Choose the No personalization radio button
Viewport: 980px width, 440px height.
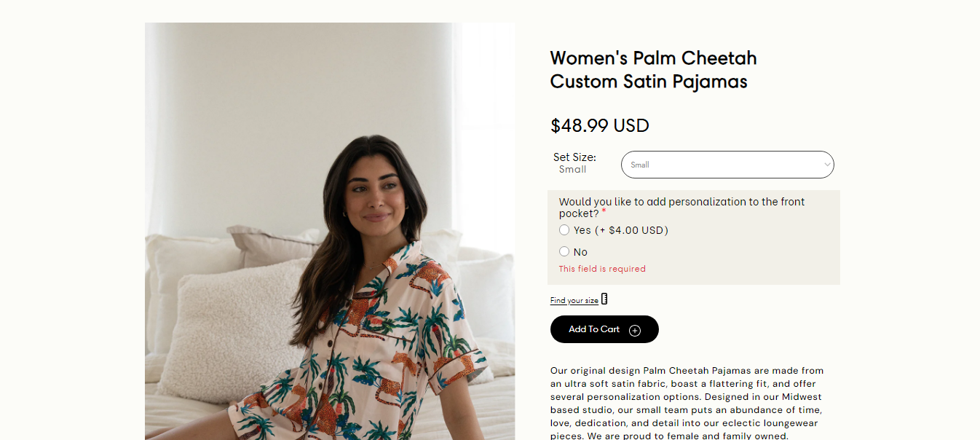(564, 251)
